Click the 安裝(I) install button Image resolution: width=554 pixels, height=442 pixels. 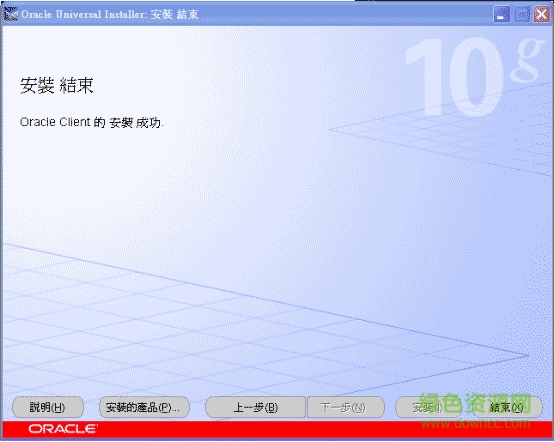click(428, 407)
